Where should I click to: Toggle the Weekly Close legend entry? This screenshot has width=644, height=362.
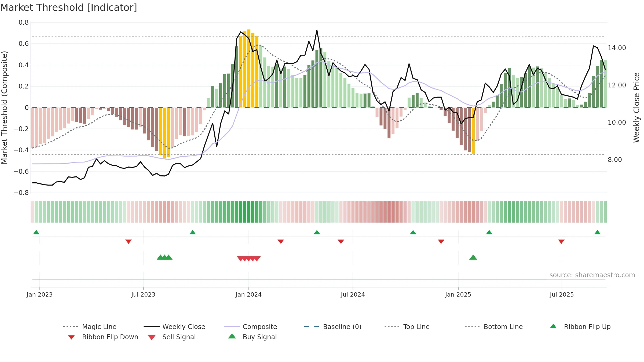click(x=174, y=327)
